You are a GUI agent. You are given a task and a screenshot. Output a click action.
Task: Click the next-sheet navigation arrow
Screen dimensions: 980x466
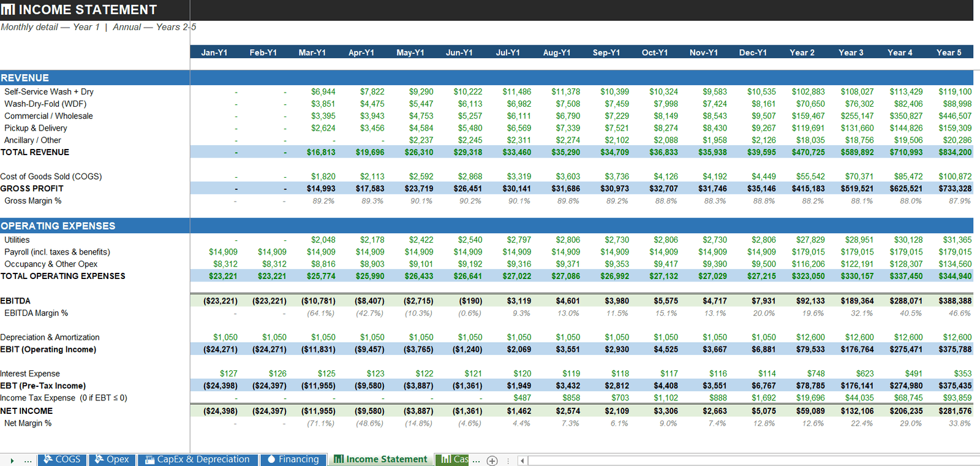pos(12,460)
